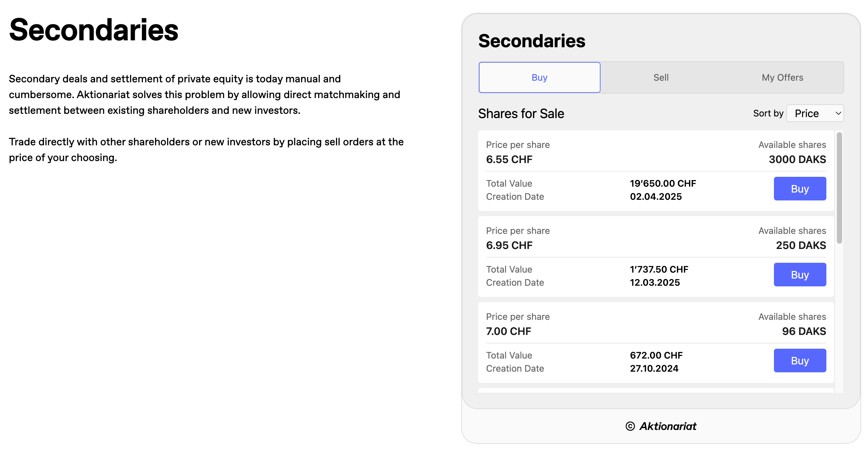Buy the 3000 DAKS offer at 6.55 CHF

(799, 189)
